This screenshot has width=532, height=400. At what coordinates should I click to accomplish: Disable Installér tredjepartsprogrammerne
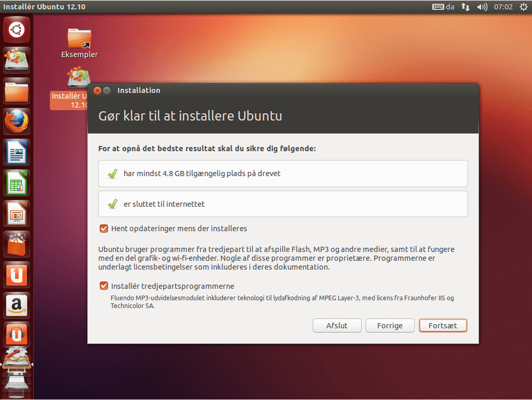tap(103, 286)
